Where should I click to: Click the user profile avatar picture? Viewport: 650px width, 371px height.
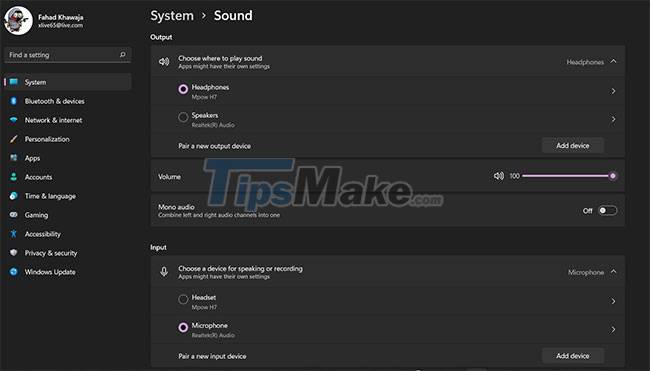18,21
